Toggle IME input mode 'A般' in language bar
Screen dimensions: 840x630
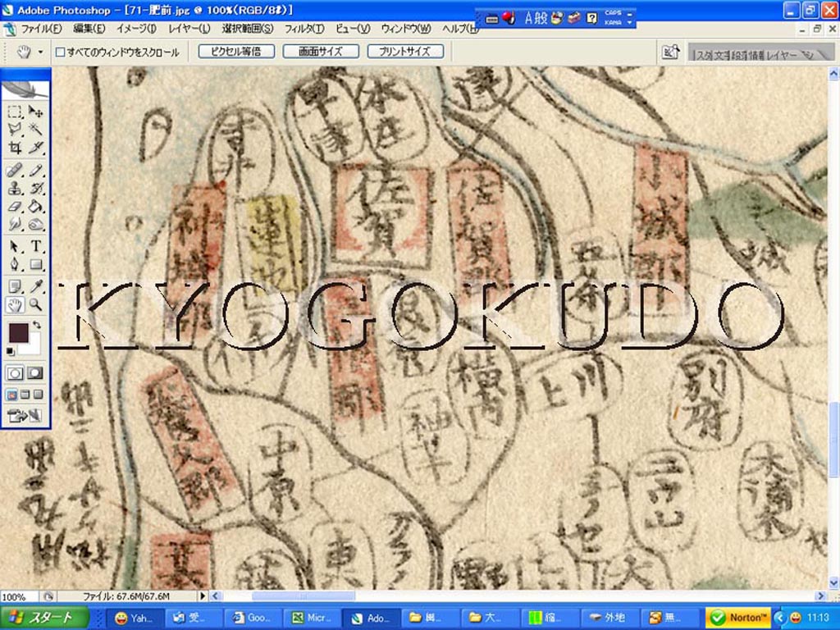pos(536,18)
